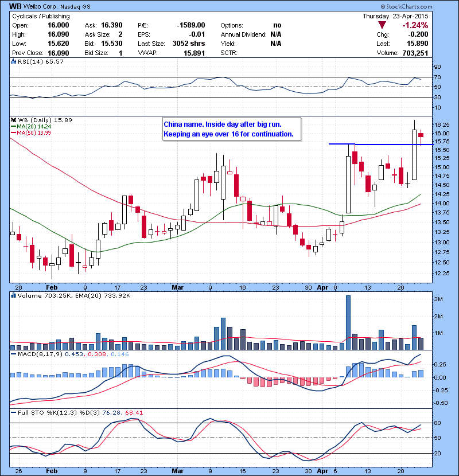Click the Last price 15.890
This screenshot has height=476, width=459.
[x=418, y=44]
